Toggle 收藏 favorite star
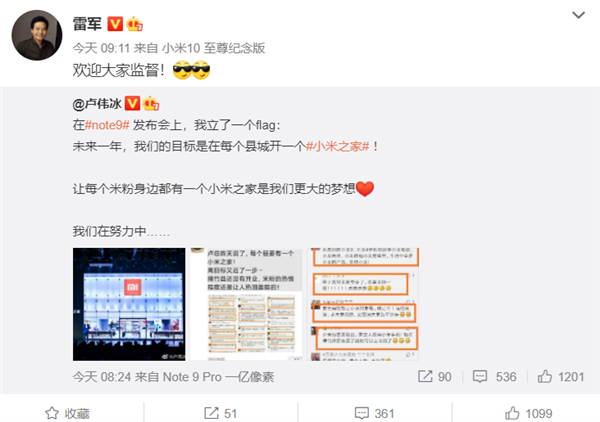This screenshot has width=600, height=422. (67, 414)
